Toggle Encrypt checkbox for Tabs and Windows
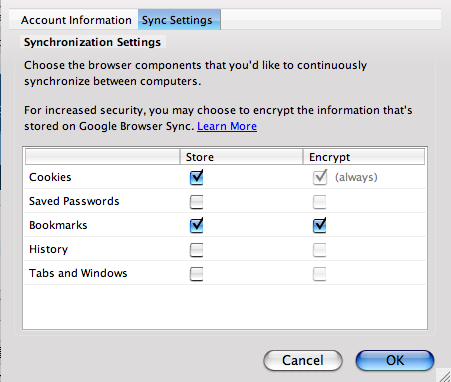 tap(319, 274)
